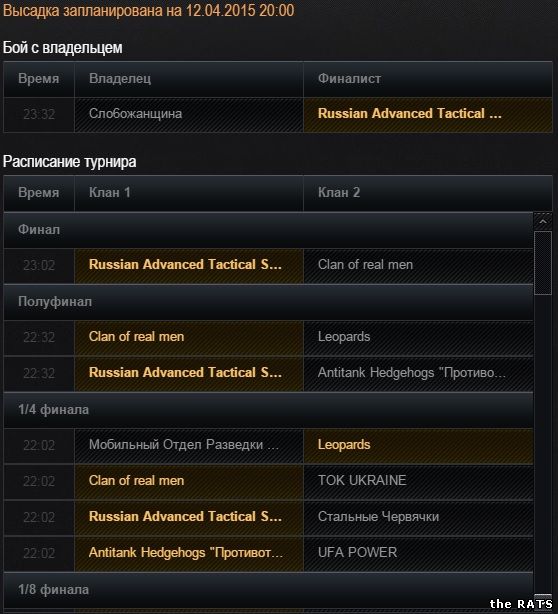Open owner clan Слобожанщина
Screen dimensions: 558x614
[135, 114]
